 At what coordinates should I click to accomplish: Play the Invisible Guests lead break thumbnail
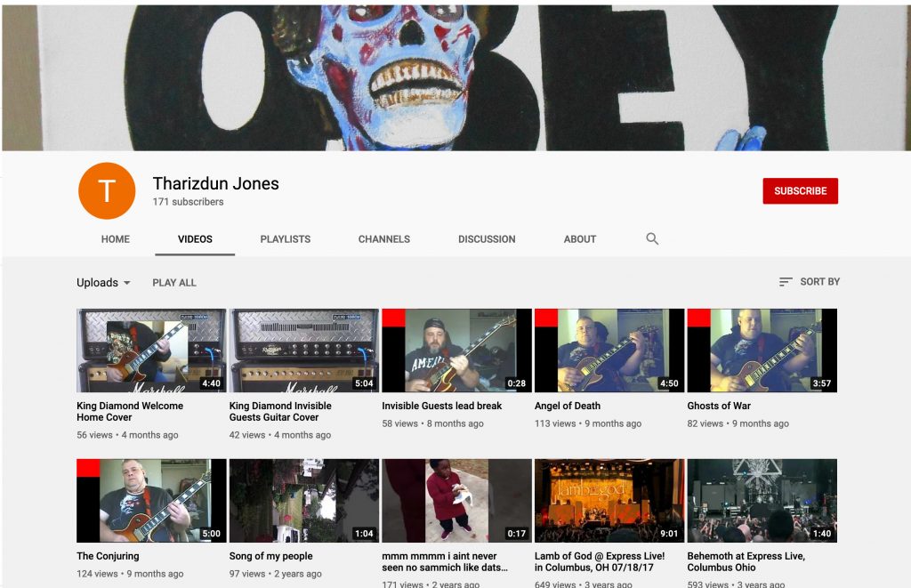coord(456,350)
